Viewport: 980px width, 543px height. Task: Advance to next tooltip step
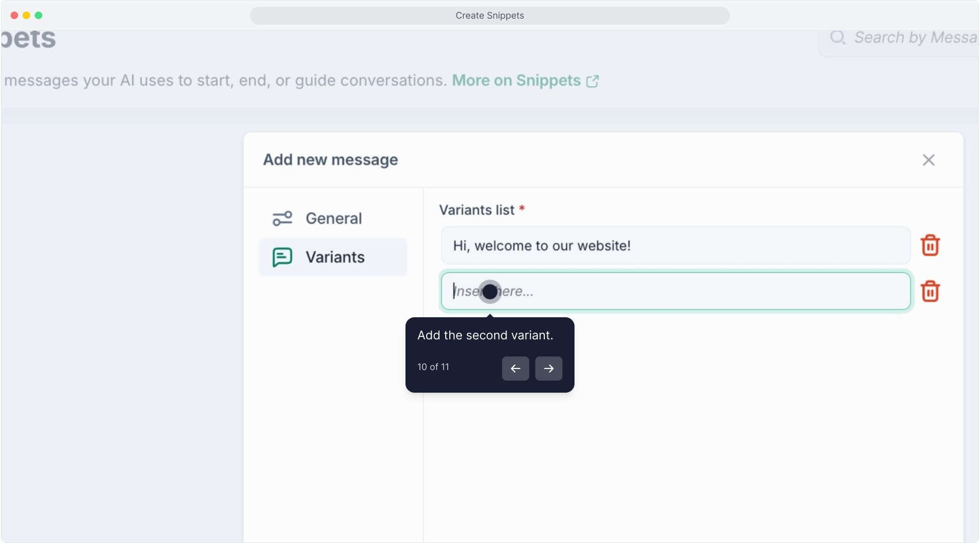[x=548, y=369]
